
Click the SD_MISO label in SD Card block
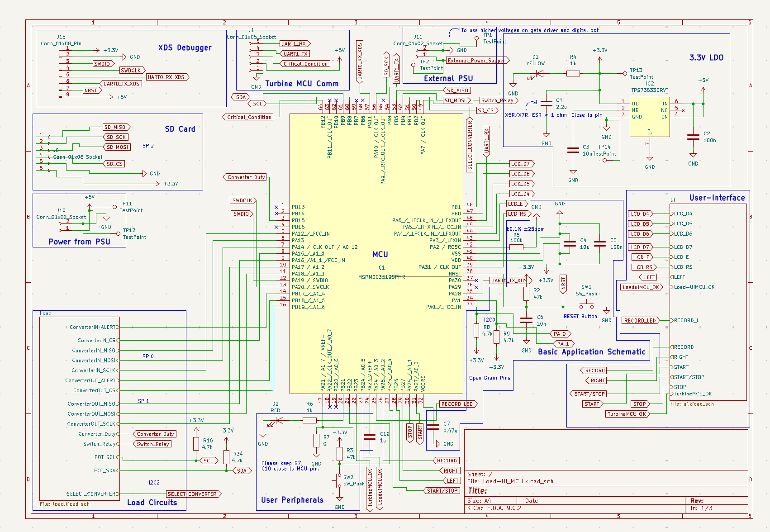coord(116,127)
